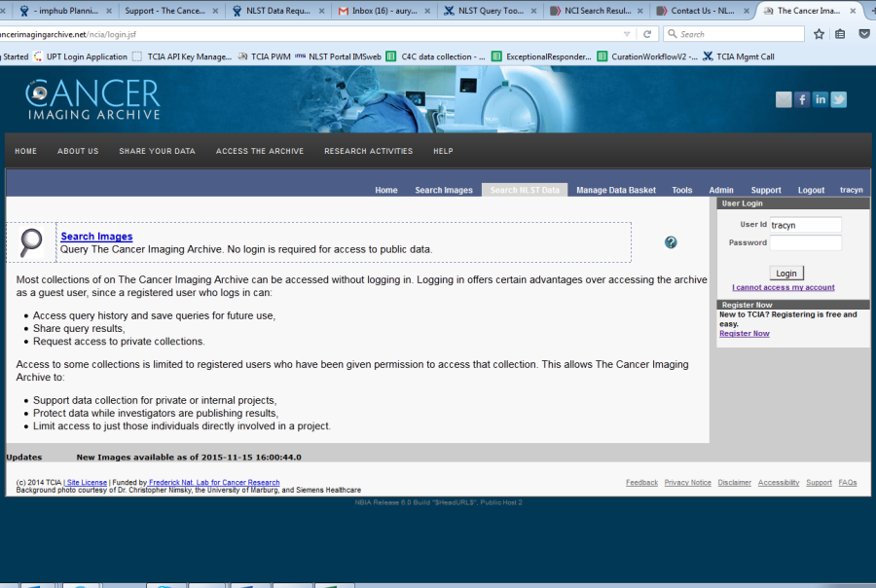Open the 'UPT Login Application' bookmark
Viewport: 876px width, 588px height.
coord(81,56)
